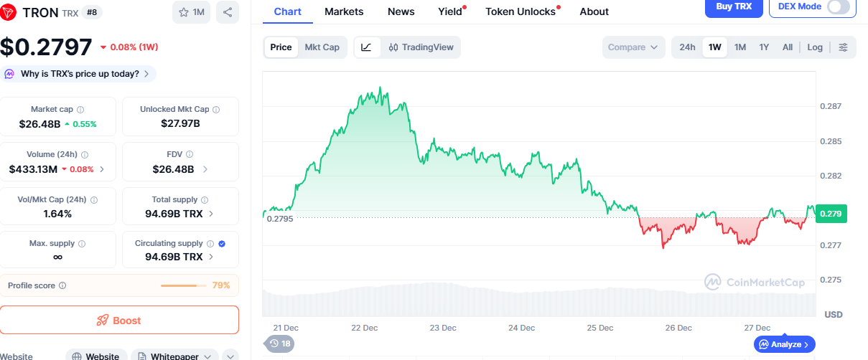The height and width of the screenshot is (360, 868).
Task: Open chart settings sliders icon
Action: [843, 47]
